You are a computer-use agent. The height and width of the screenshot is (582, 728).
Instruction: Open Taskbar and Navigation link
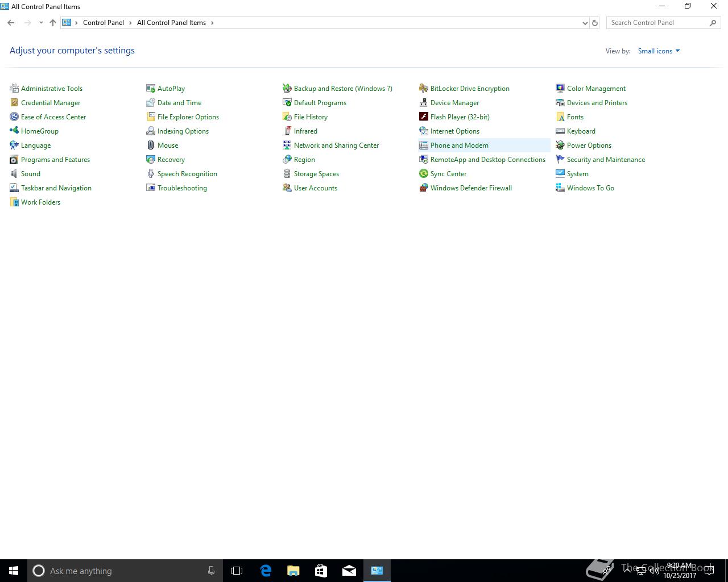[x=56, y=188]
